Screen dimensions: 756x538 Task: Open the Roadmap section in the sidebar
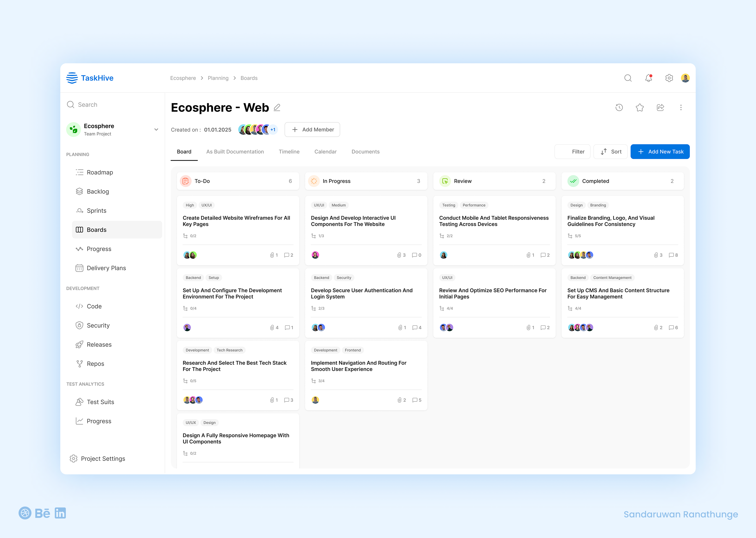(x=100, y=172)
